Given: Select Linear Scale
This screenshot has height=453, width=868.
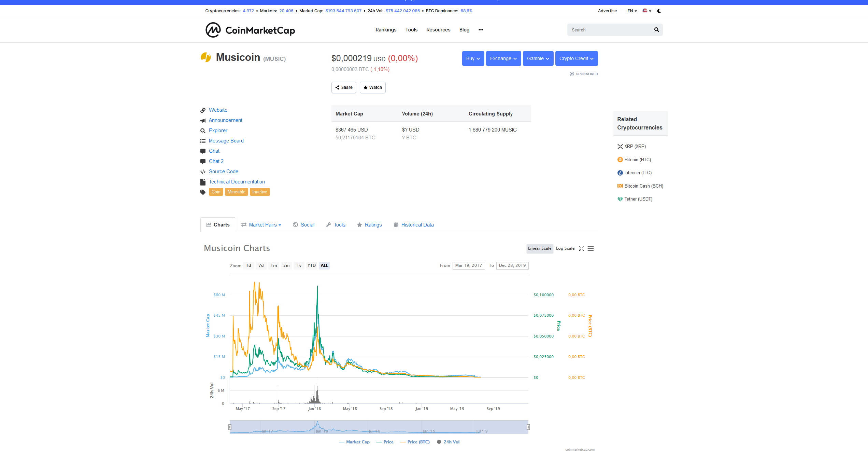Looking at the screenshot, I should pos(540,248).
